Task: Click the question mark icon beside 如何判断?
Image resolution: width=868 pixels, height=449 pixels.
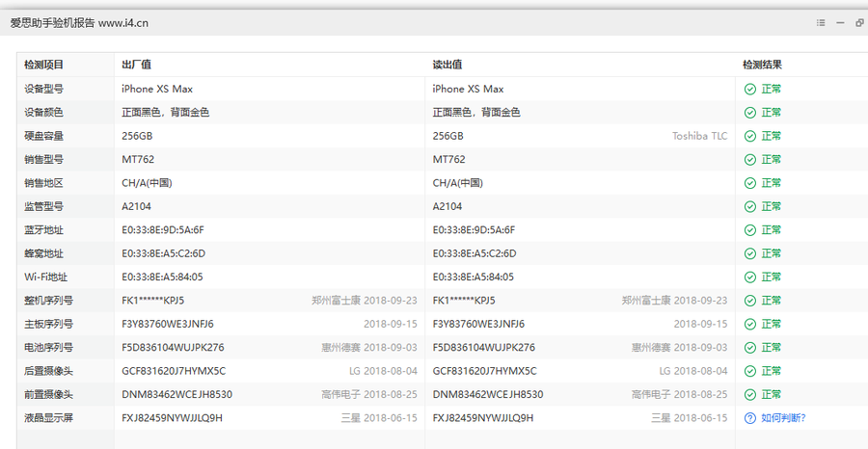Action: [x=750, y=418]
